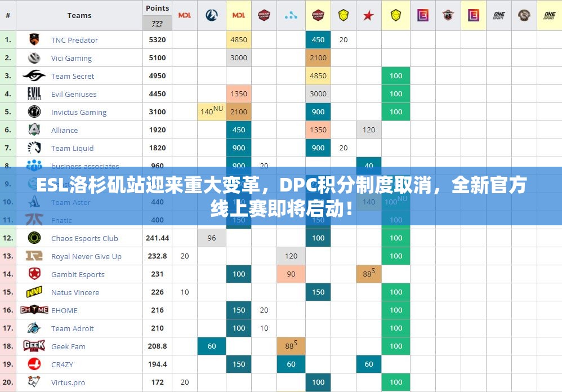Click the Evil Geniuses team logo

34,93
